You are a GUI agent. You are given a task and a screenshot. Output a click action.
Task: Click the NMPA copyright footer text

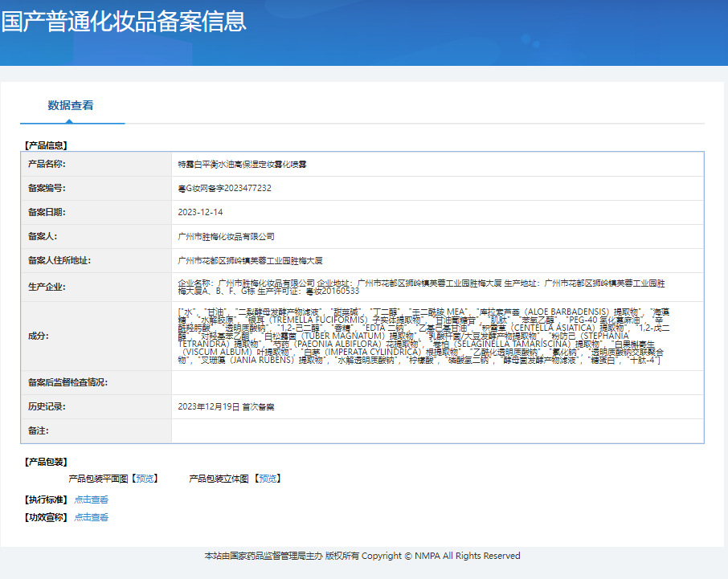pos(362,556)
